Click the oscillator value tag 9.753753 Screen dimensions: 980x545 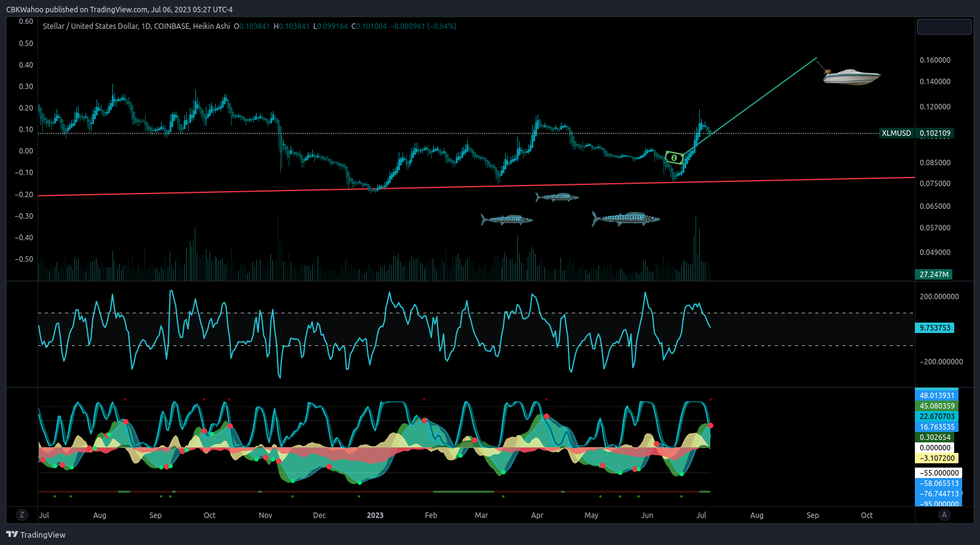(935, 328)
